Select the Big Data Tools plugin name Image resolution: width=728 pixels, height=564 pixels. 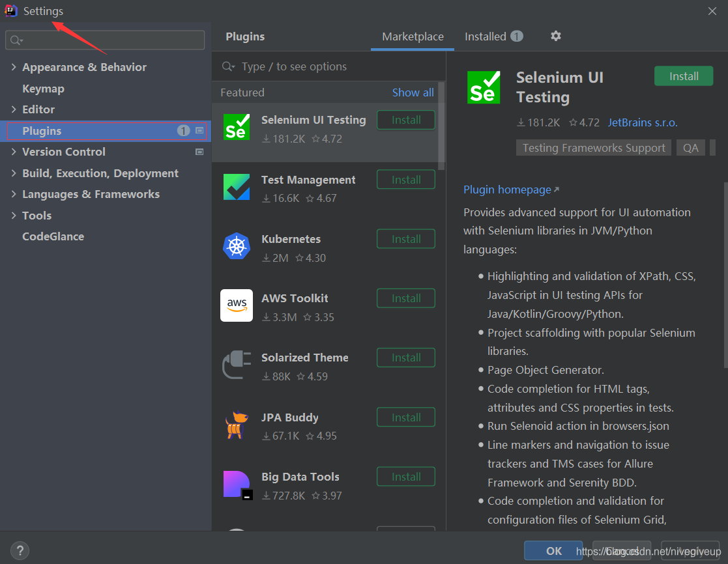tap(300, 477)
